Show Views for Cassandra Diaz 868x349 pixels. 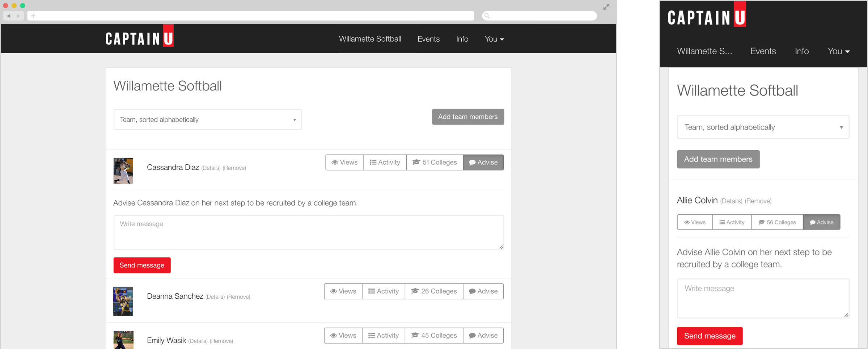click(x=344, y=162)
